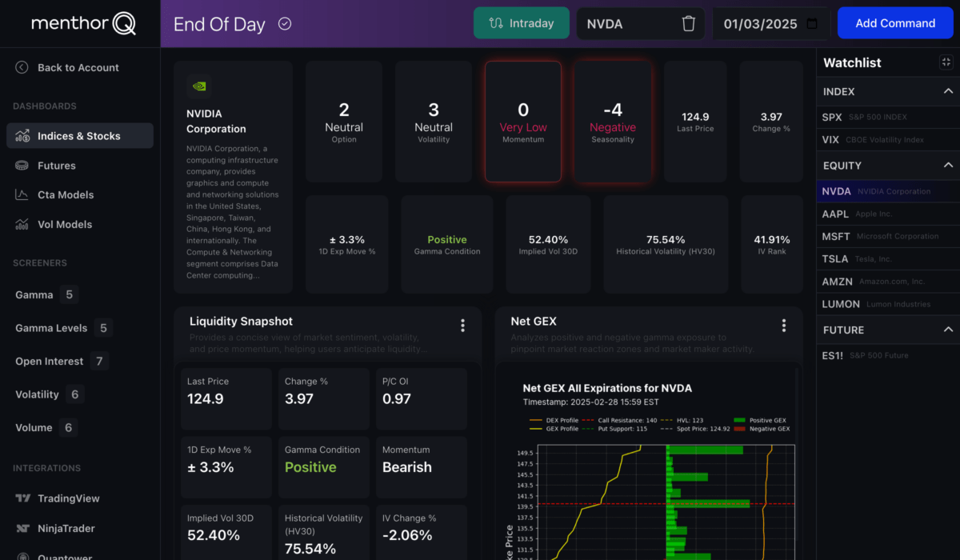Open the Net GEX options menu

(784, 326)
